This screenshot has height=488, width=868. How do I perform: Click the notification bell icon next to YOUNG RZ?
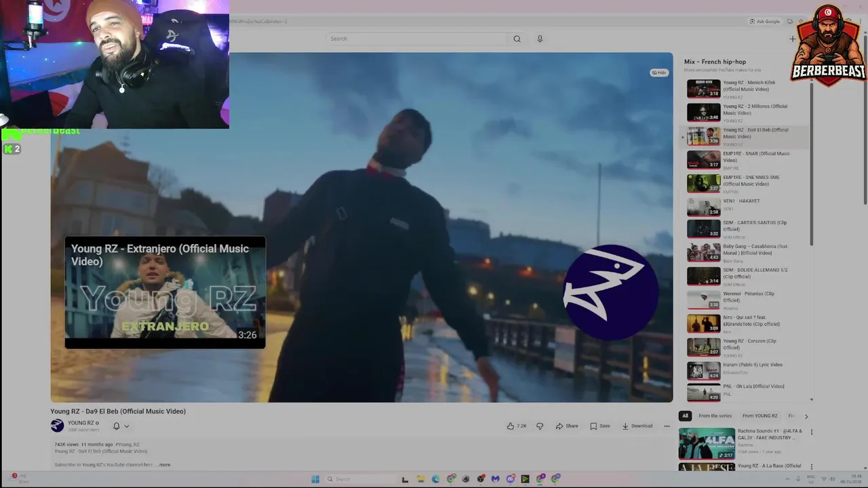[116, 426]
